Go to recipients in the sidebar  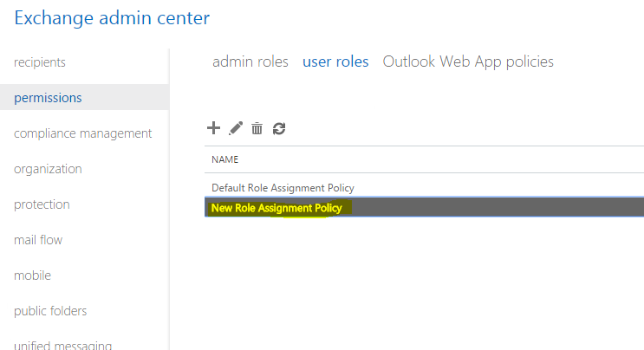[x=40, y=62]
